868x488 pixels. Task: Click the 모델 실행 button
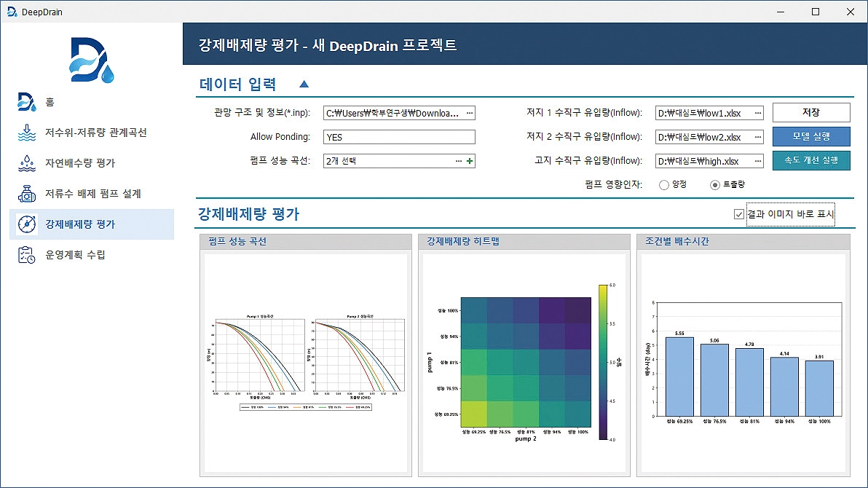coord(811,136)
